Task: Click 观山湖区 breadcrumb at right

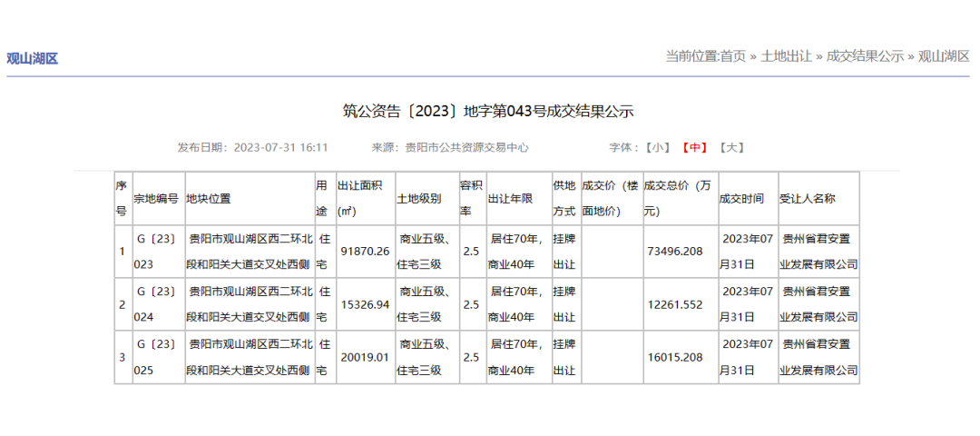Action: [x=944, y=56]
